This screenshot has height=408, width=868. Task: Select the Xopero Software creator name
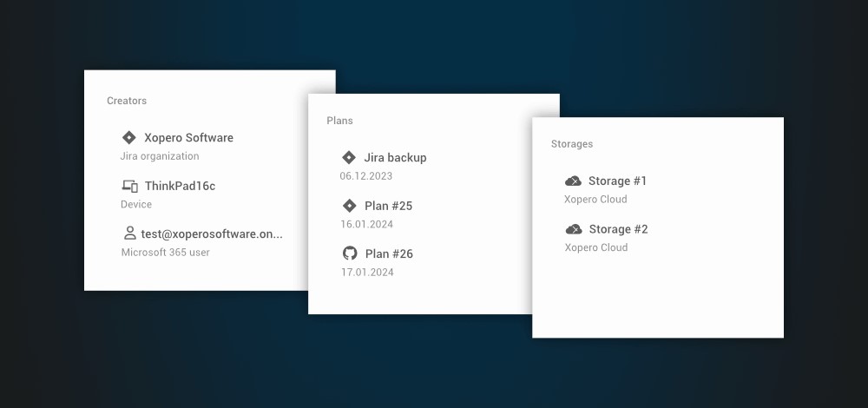point(188,138)
